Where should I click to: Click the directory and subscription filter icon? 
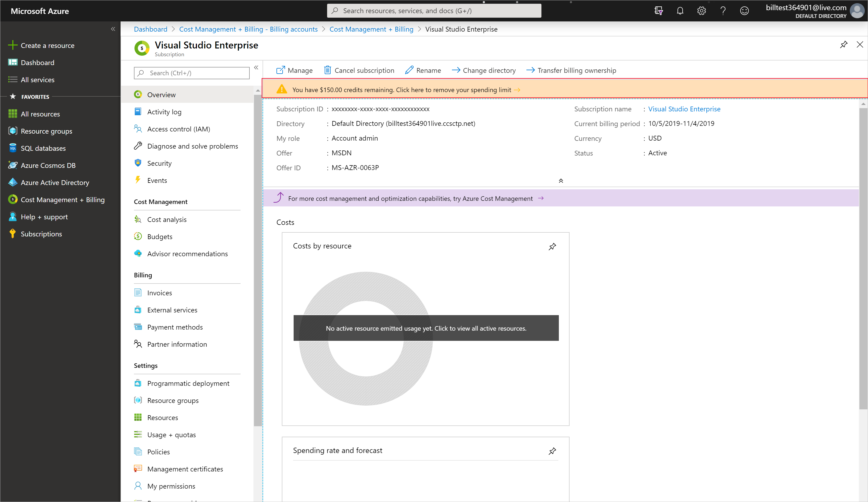coord(659,11)
